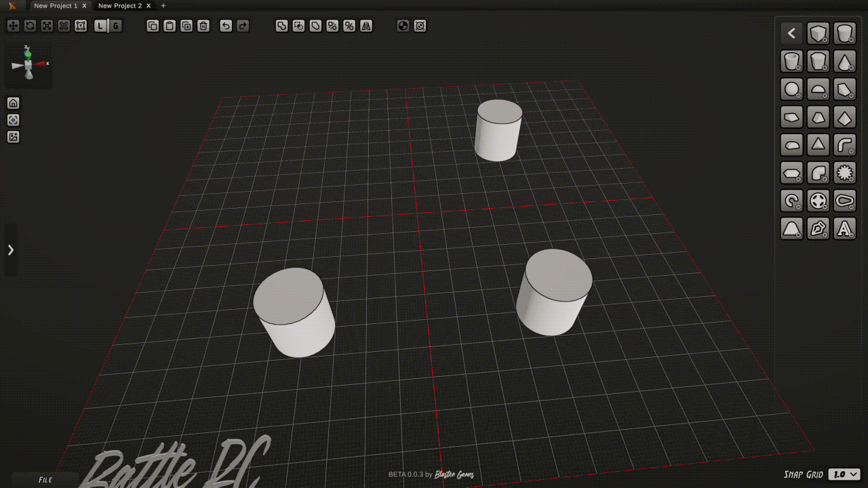
Task: Select the Move tool with four arrows
Action: click(x=13, y=26)
